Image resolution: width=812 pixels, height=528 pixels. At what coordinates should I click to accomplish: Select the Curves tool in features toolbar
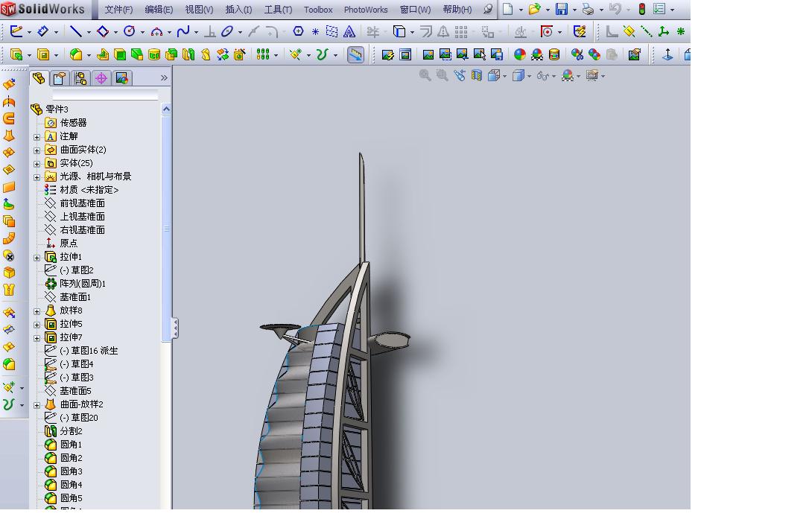pos(322,54)
